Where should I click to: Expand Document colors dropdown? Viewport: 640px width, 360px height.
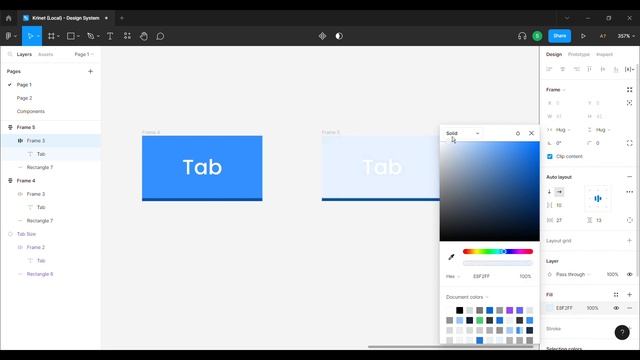coord(467,297)
